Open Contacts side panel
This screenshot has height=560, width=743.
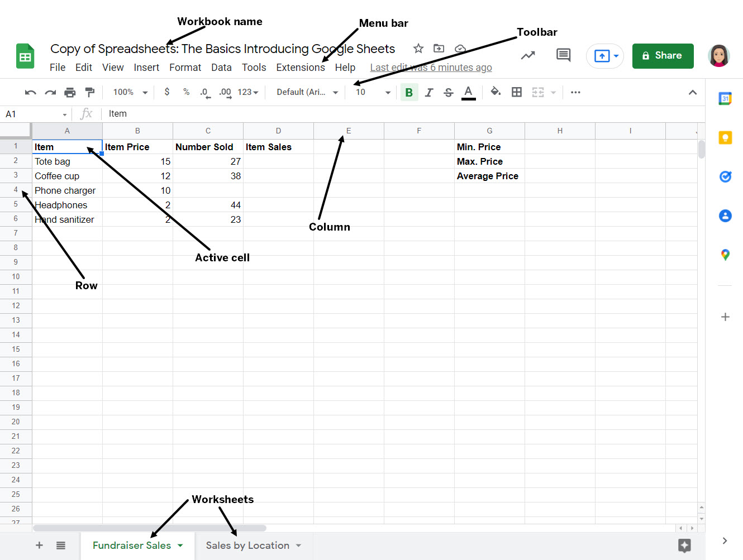725,216
